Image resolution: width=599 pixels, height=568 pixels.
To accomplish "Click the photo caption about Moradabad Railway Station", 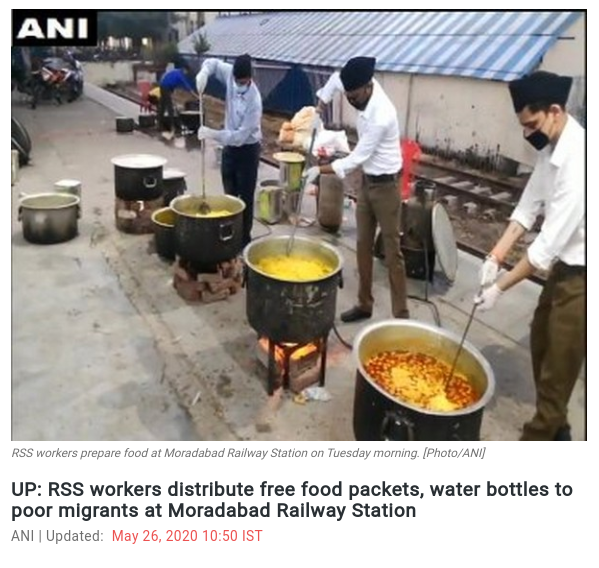I will coord(248,453).
